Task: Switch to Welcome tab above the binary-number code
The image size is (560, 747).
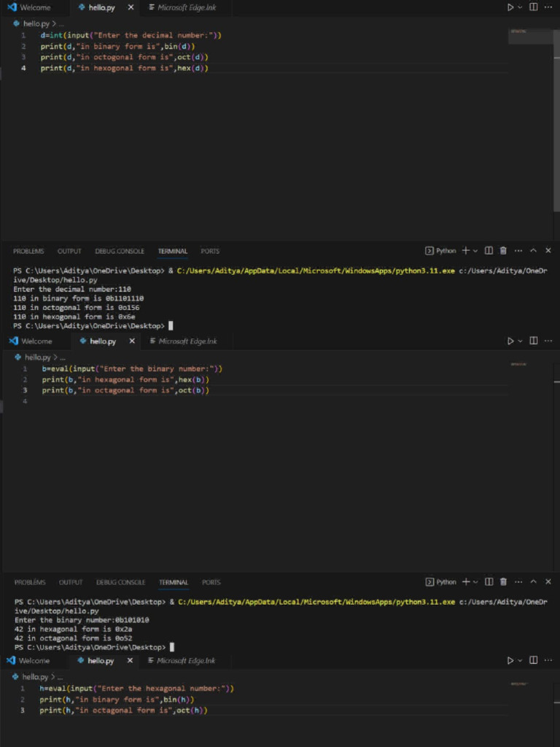Action: click(36, 341)
